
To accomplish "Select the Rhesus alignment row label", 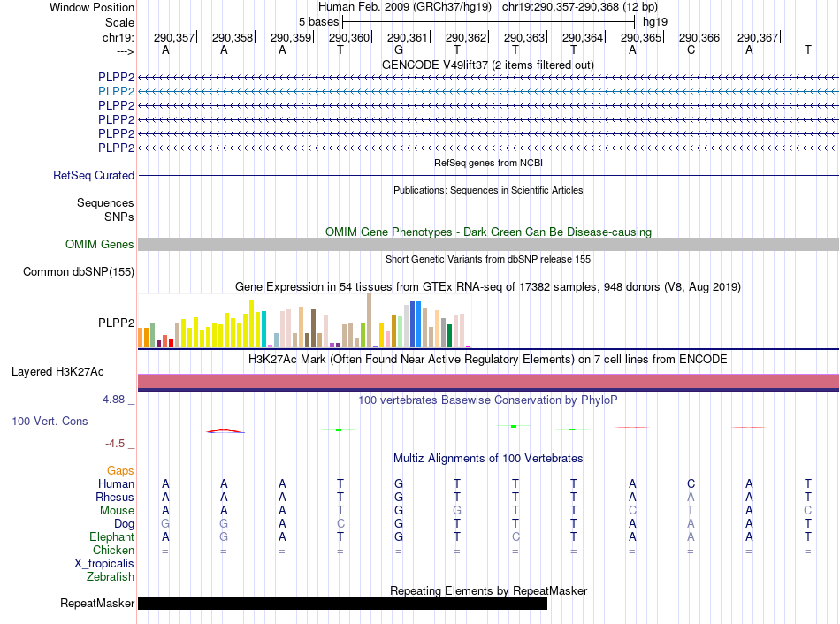I will tap(115, 497).
